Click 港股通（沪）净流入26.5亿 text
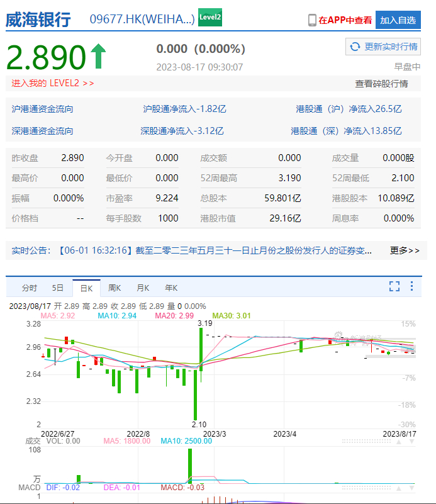436x504 pixels. (x=349, y=109)
